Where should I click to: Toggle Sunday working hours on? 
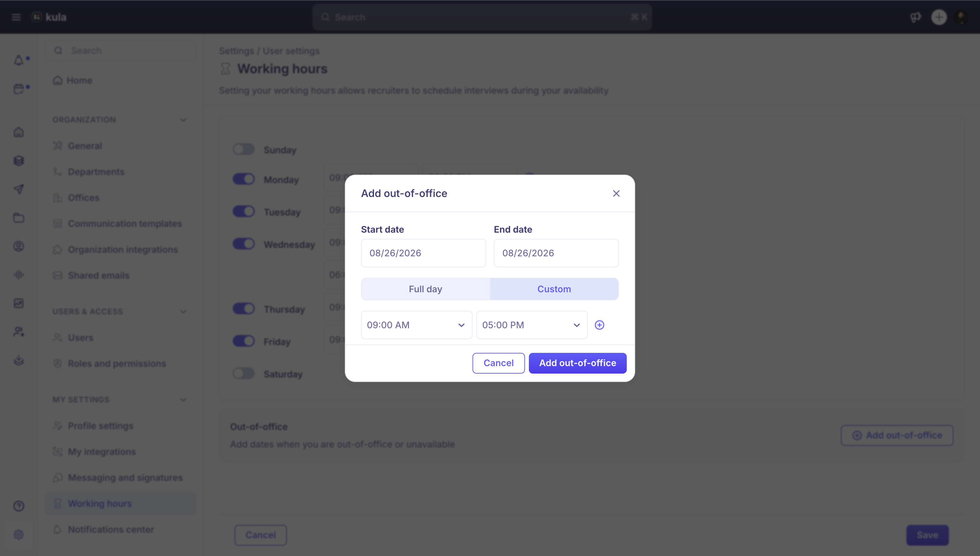(244, 149)
